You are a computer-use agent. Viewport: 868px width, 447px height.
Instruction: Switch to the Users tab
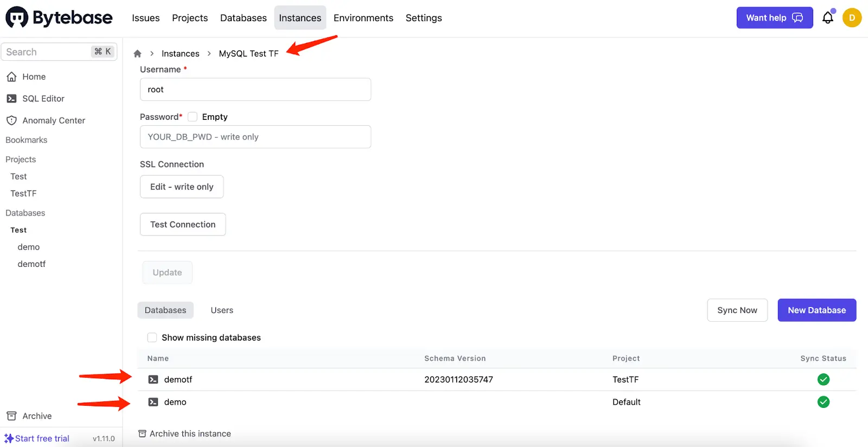coord(222,310)
